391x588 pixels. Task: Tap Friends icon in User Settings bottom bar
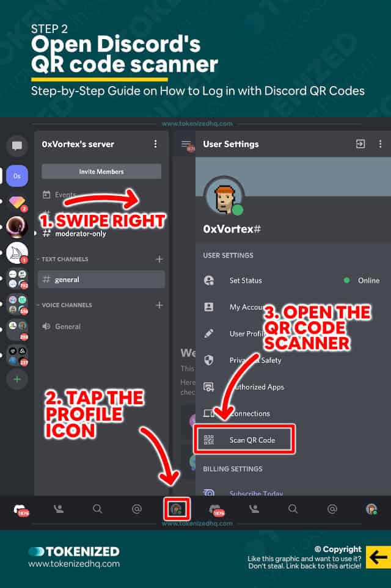tap(254, 509)
